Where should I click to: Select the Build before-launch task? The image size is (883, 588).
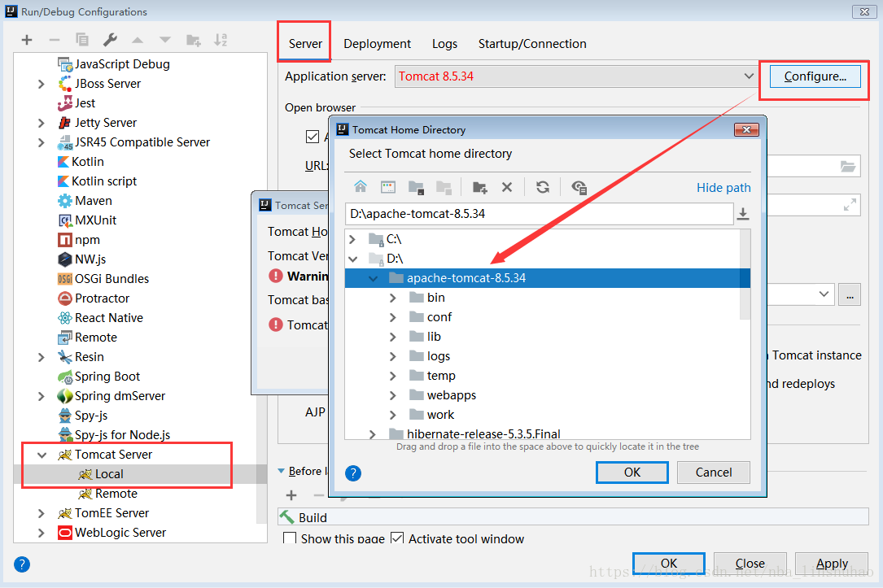tap(573, 517)
